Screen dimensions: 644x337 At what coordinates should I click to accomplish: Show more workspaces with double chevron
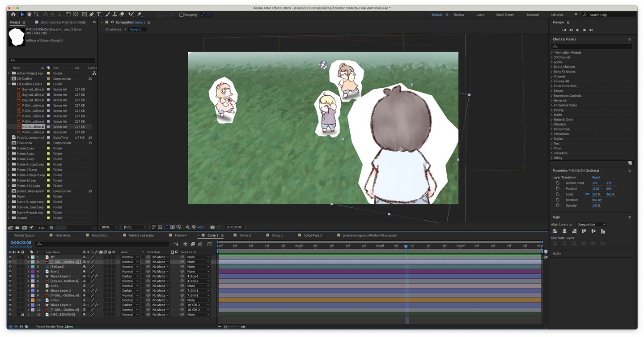(x=576, y=15)
